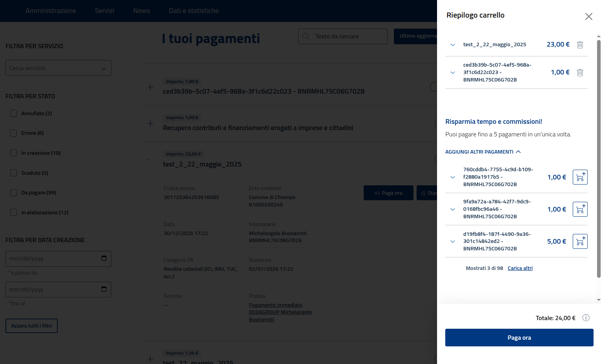The width and height of the screenshot is (601, 364).
Task: Click the Carica altri link
Action: [520, 268]
